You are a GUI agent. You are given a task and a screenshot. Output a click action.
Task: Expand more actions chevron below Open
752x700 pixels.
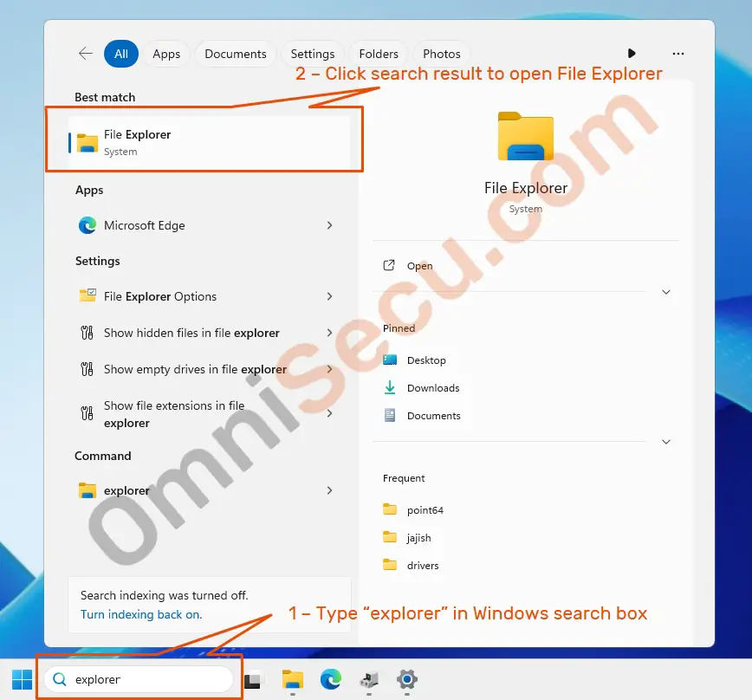click(666, 292)
